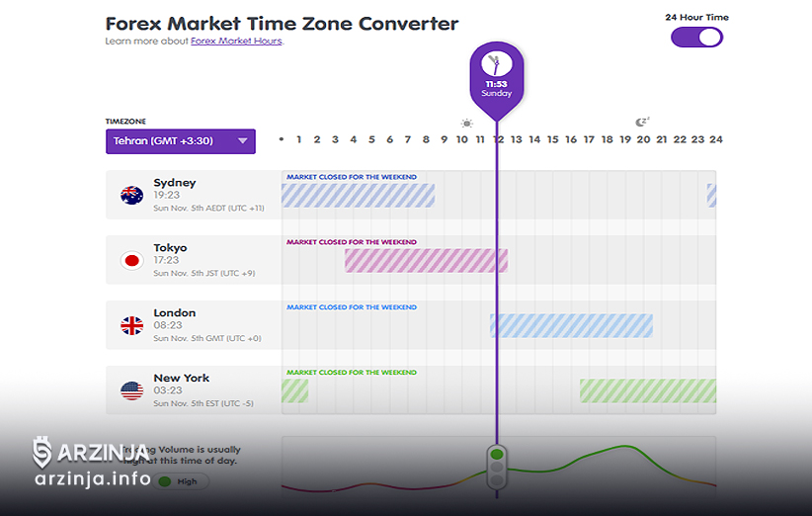Click the 11:53 Sunday time marker
Screen dimensions: 812x516
(x=497, y=88)
